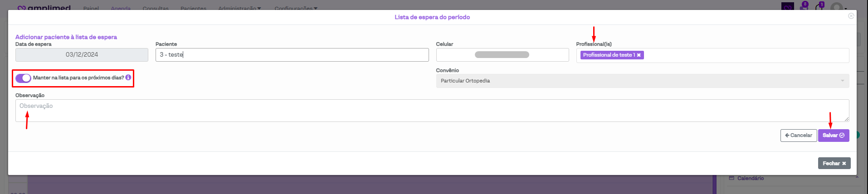The height and width of the screenshot is (194, 868).
Task: Open the Convênio dropdown showing Particular Ortopedia
Action: [642, 81]
